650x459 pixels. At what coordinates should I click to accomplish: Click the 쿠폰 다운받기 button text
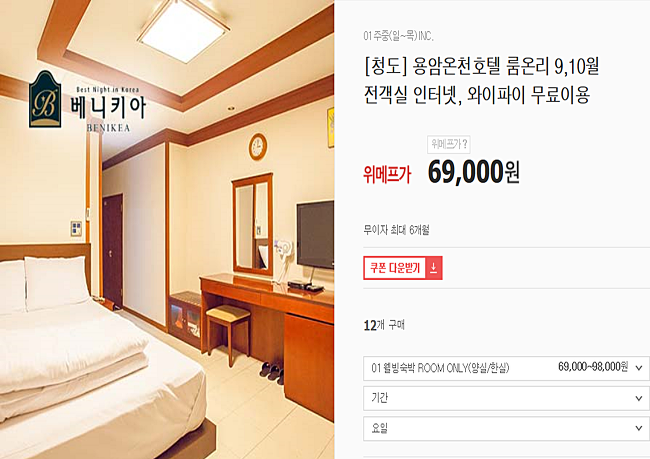[x=395, y=268]
